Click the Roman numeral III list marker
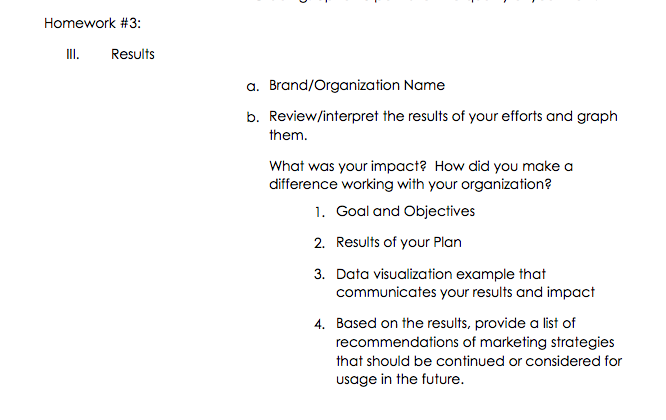Viewport: 666px width, 420px height. click(73, 54)
